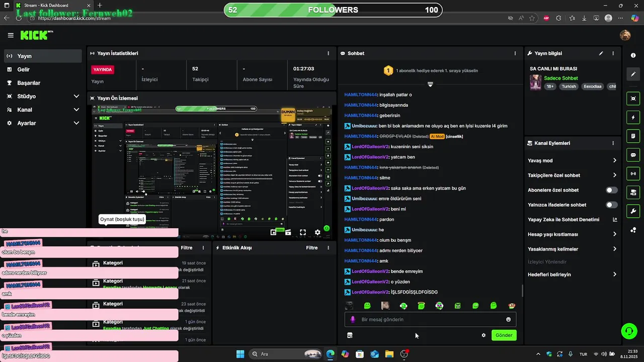Open Sohbet panel options menu
644x362 pixels.
click(x=515, y=53)
